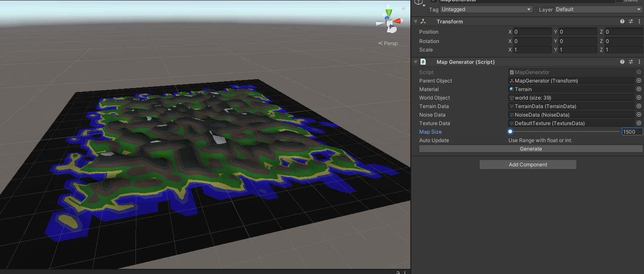Click the Map Size value field showing 1500
This screenshot has height=274, width=644.
pyautogui.click(x=632, y=132)
